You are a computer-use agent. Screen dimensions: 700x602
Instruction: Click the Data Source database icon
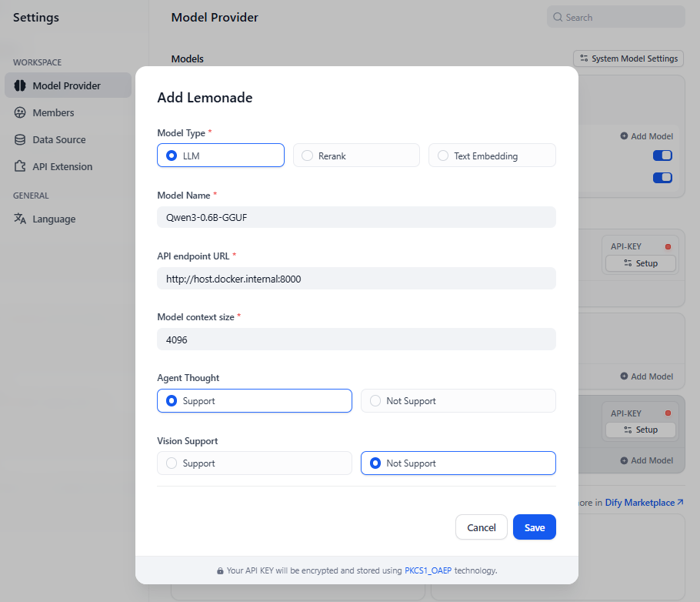tap(20, 139)
